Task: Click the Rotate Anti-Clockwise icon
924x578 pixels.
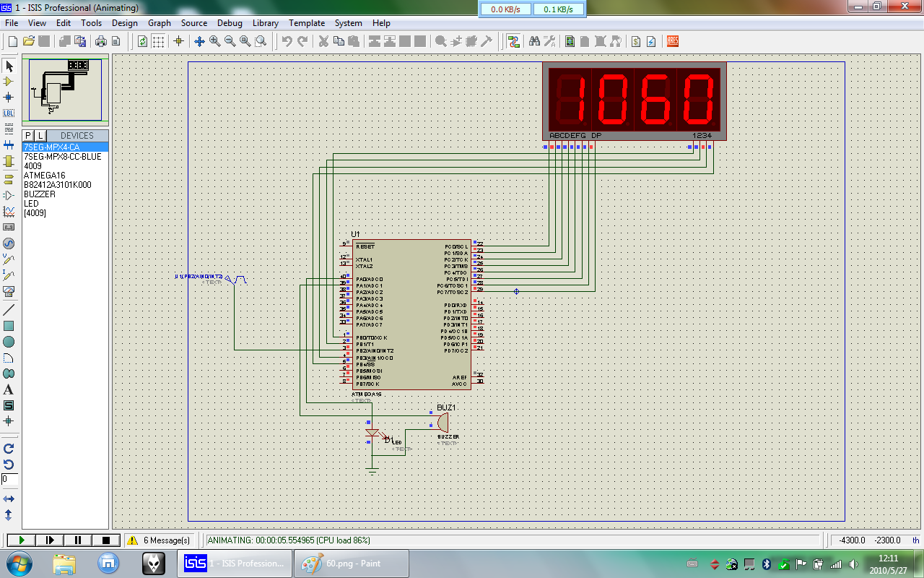Action: 9,464
